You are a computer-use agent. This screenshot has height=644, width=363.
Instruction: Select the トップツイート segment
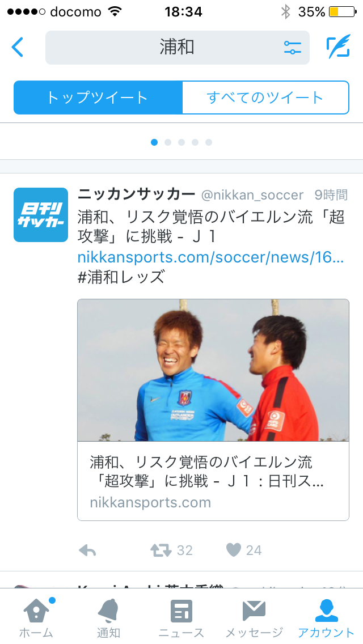click(98, 98)
